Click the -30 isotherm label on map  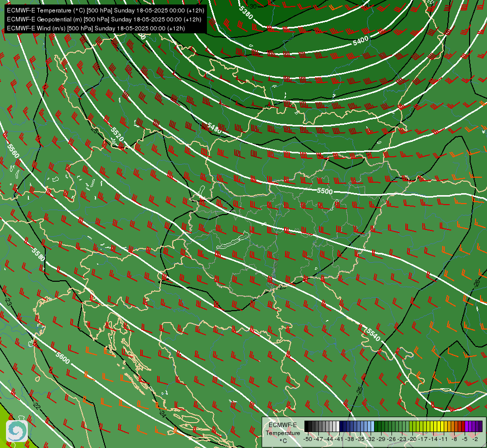coord(253,6)
